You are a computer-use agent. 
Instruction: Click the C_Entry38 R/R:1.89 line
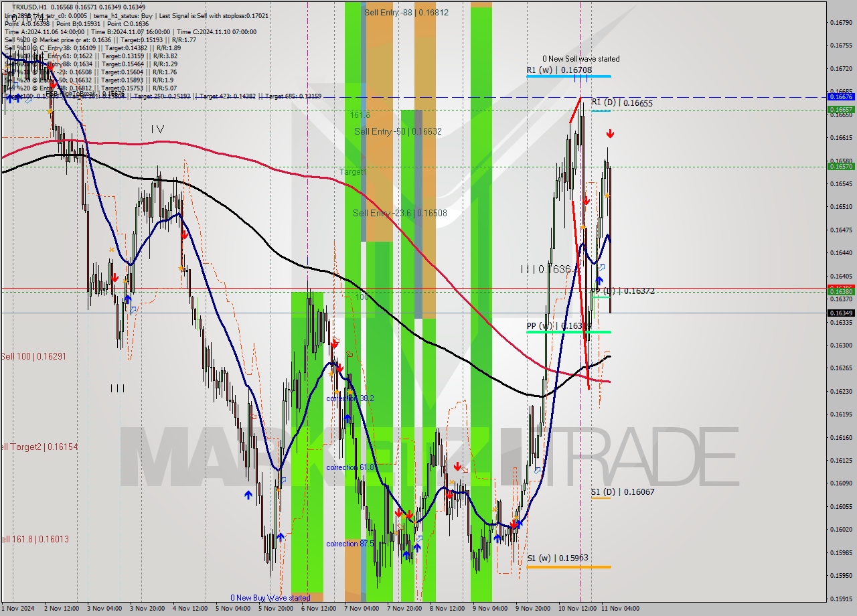point(92,48)
